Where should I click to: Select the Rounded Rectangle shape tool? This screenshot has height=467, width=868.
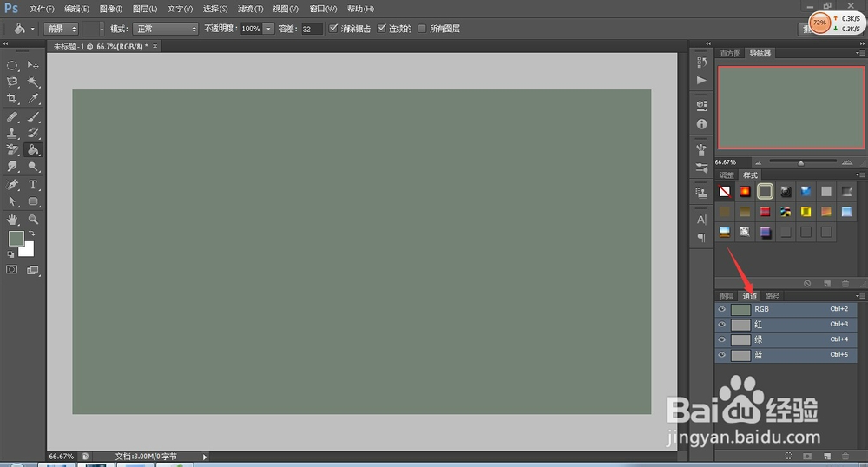(x=33, y=201)
